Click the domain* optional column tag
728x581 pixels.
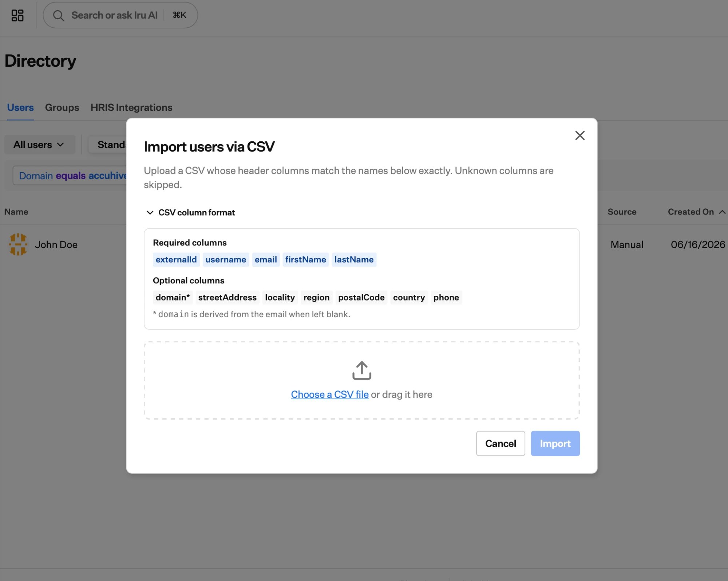coord(173,298)
